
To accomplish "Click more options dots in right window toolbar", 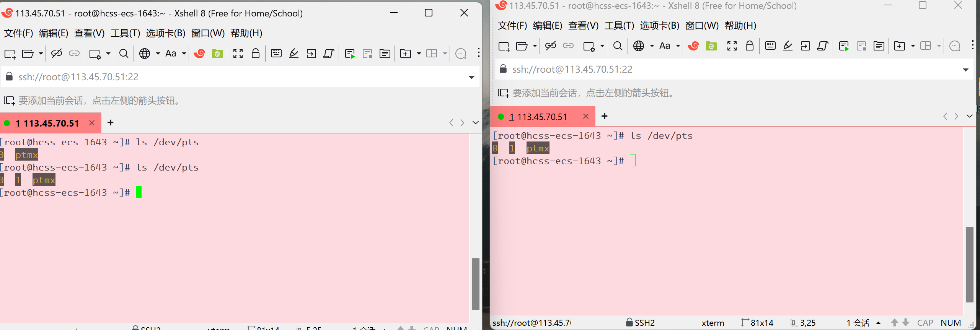I will (x=972, y=45).
